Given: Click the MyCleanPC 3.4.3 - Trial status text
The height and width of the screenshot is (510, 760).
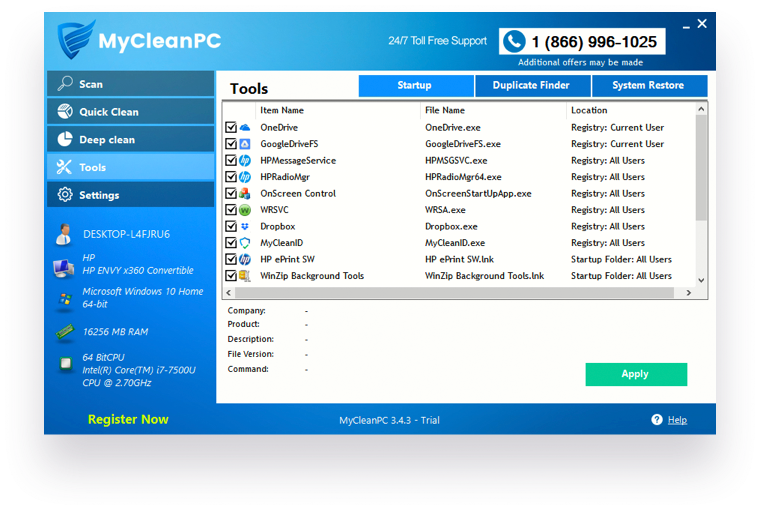Looking at the screenshot, I should coord(389,420).
